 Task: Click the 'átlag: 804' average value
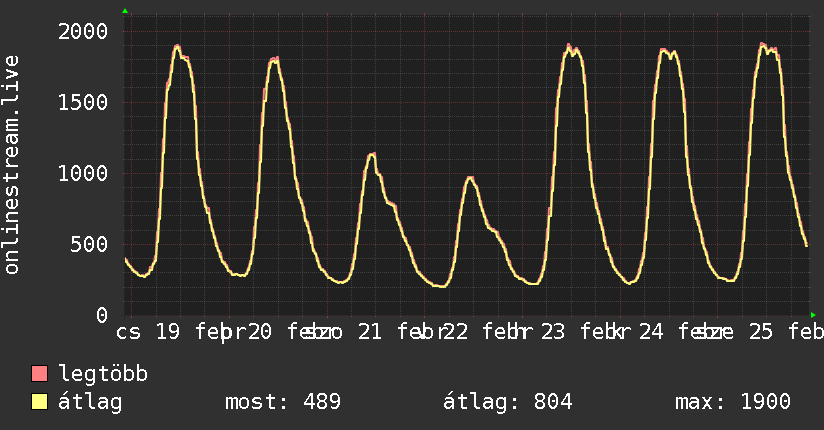coord(507,402)
